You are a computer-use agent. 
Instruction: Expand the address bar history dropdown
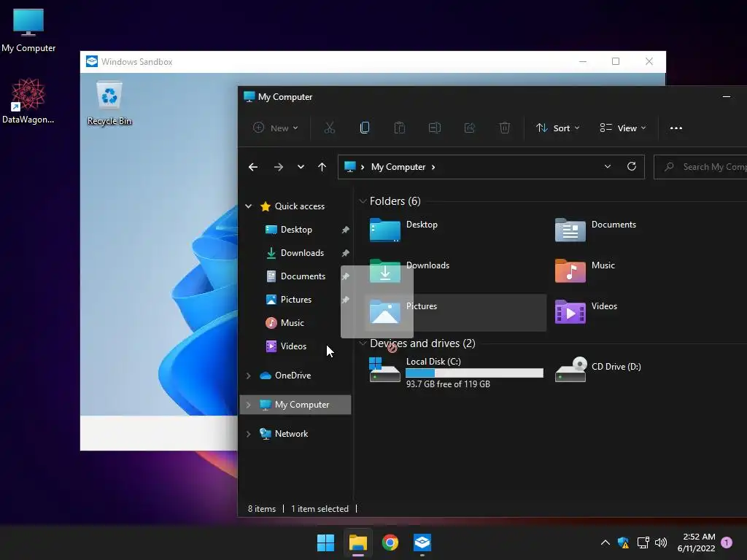coord(608,166)
